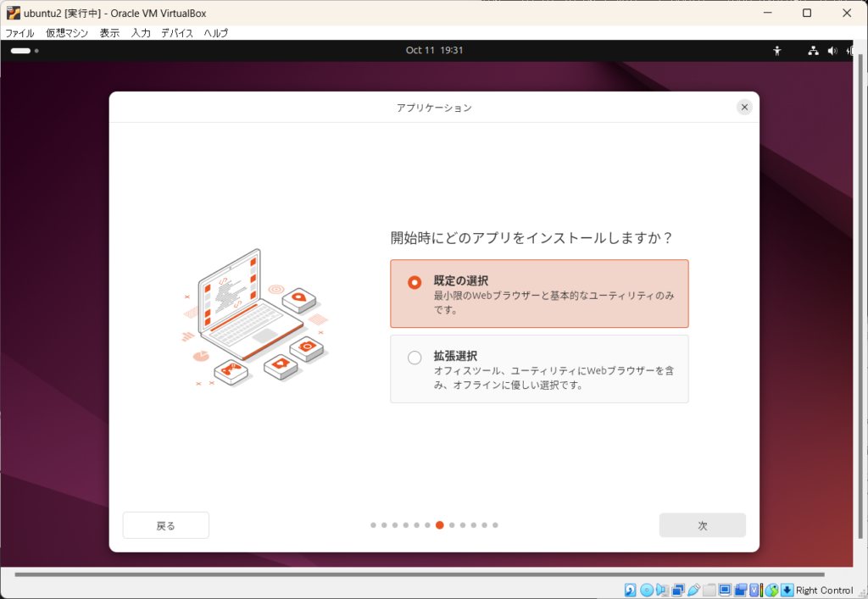Click the audio status icon in VirtualBox
The width and height of the screenshot is (868, 599).
pyautogui.click(x=663, y=591)
